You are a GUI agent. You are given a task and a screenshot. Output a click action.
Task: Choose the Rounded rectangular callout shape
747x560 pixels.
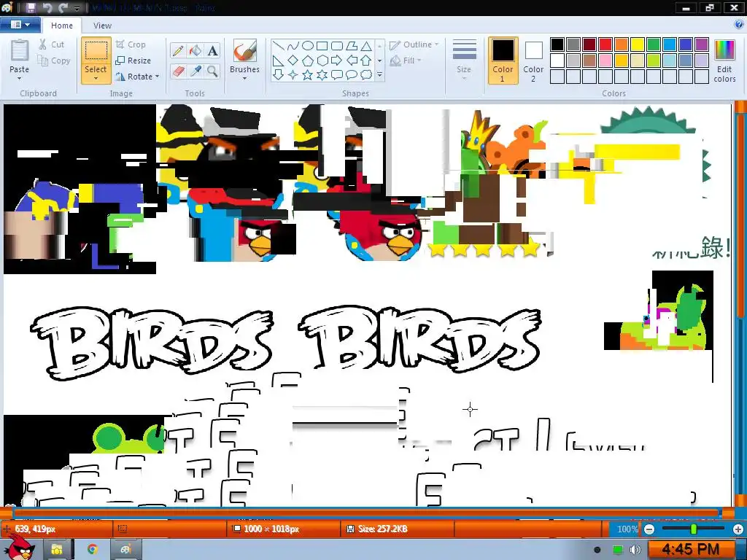[x=337, y=75]
